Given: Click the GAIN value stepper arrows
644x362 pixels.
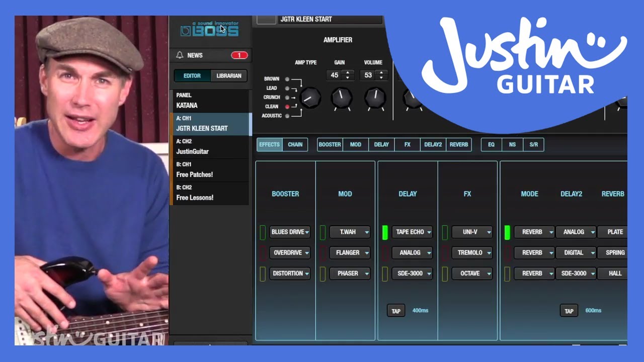Looking at the screenshot, I should pyautogui.click(x=348, y=75).
